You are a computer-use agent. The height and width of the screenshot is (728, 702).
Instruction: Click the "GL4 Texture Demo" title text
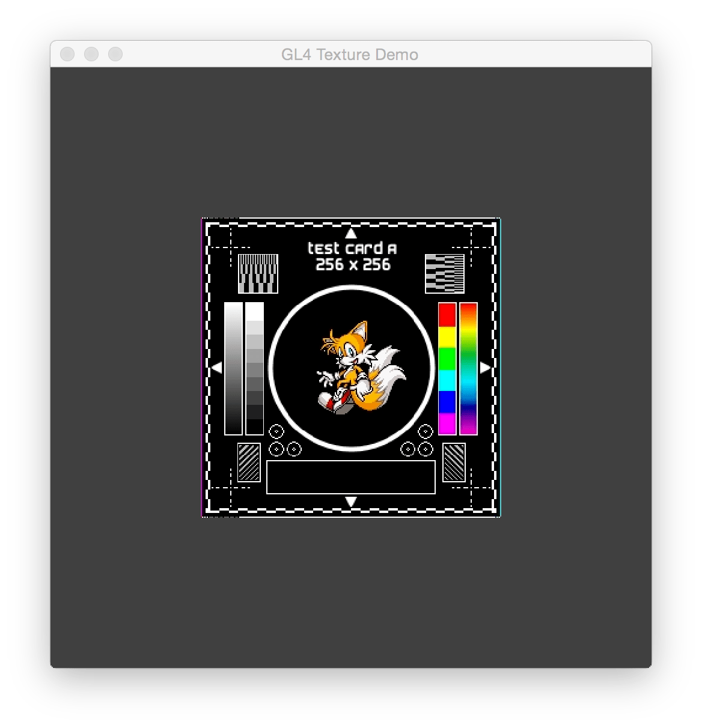(350, 55)
